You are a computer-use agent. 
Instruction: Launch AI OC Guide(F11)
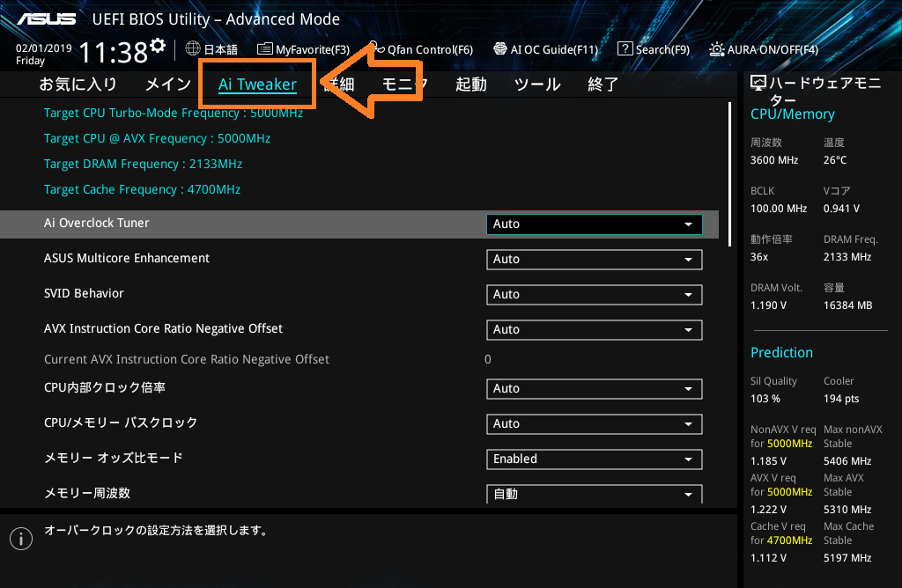click(546, 49)
